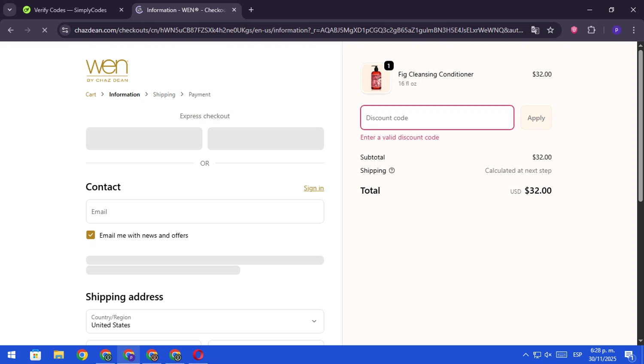Open site information icon in address bar
This screenshot has width=644, height=364.
tap(65, 30)
